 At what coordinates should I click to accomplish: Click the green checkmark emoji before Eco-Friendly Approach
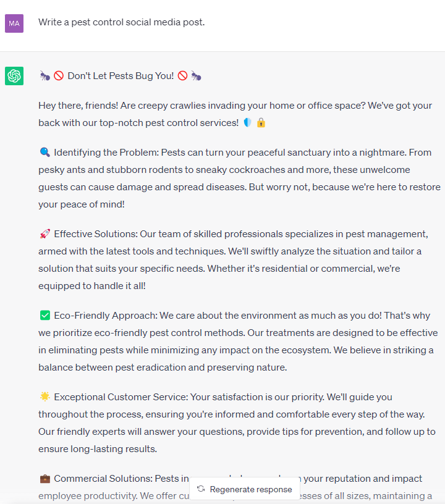tap(44, 315)
